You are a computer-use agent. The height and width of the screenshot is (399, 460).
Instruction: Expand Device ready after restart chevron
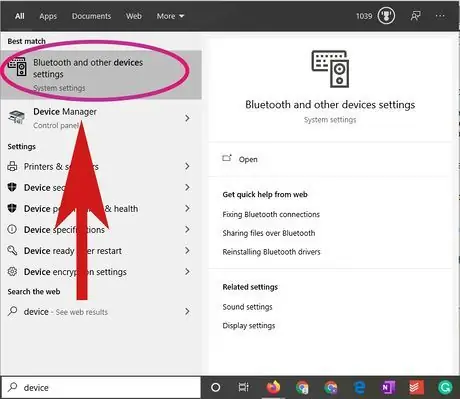click(x=187, y=250)
